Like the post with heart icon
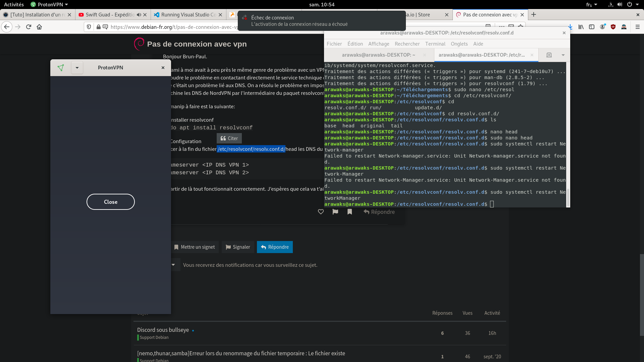This screenshot has width=644, height=362. click(321, 212)
